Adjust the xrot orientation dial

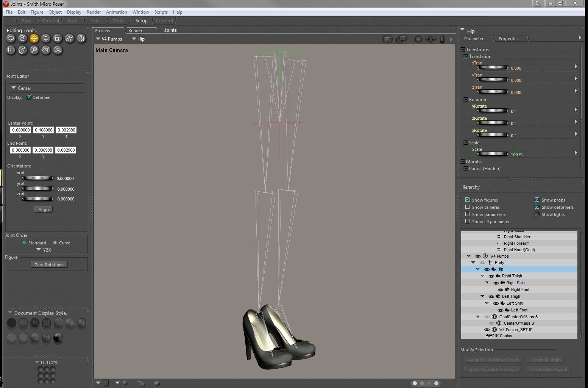[37, 178]
